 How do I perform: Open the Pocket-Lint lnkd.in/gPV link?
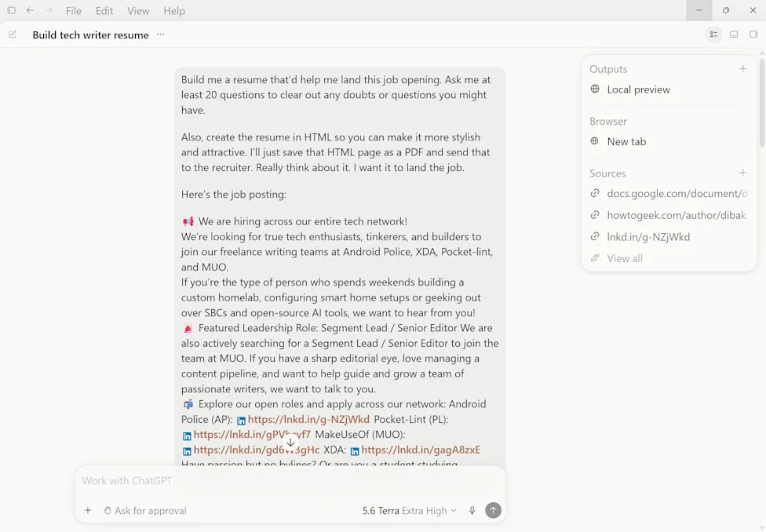pyautogui.click(x=252, y=434)
